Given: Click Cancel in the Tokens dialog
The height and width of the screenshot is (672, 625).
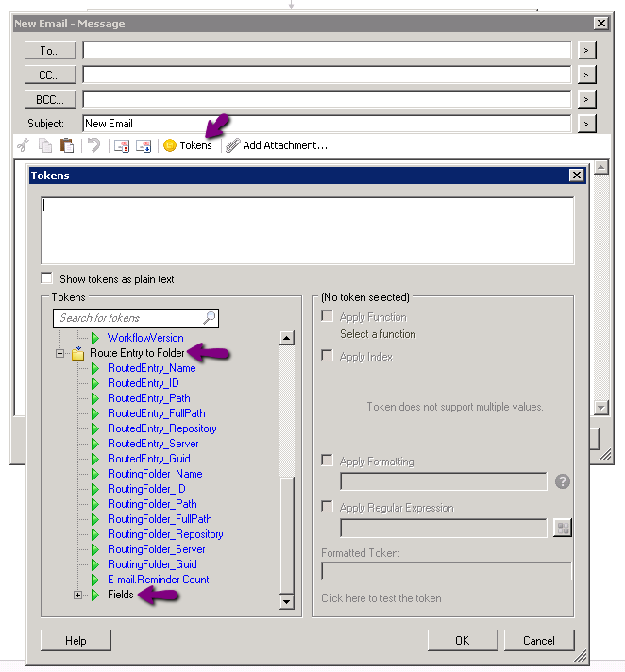Looking at the screenshot, I should click(x=539, y=640).
